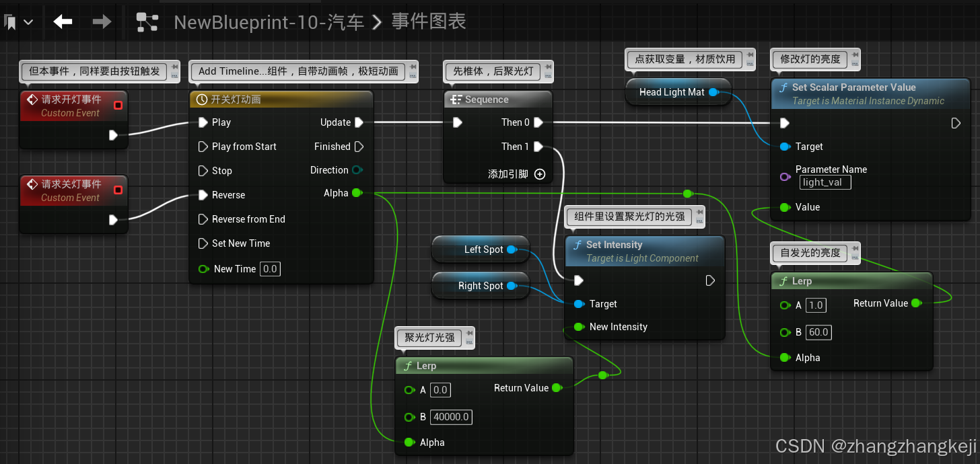
Task: Click the Reverse from End exec pin
Action: (203, 219)
